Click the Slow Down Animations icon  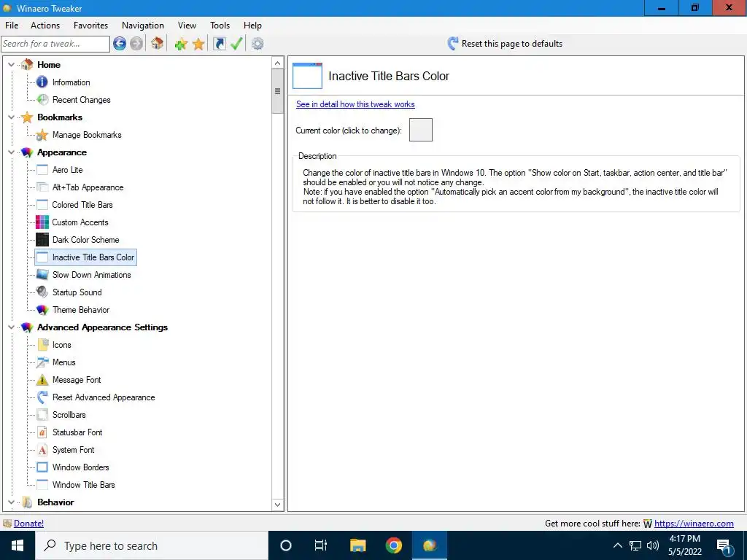point(42,275)
